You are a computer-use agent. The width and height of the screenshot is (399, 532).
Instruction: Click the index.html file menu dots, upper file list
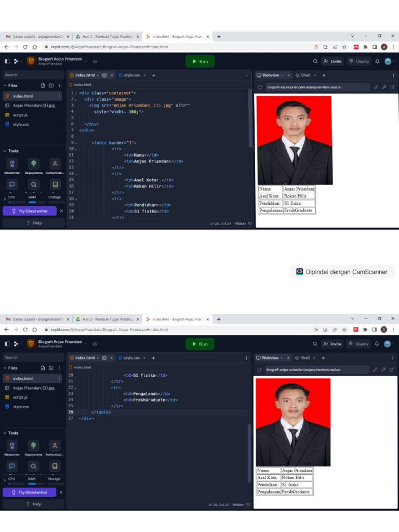click(59, 96)
